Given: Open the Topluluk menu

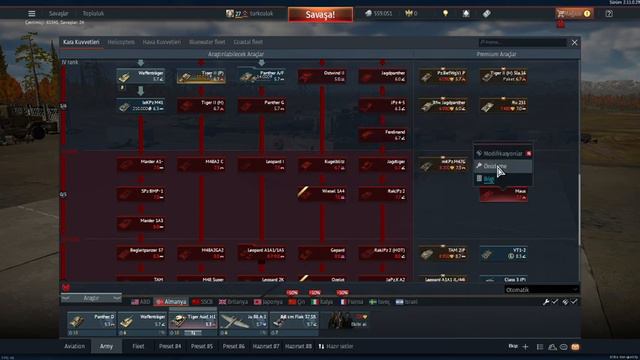Looking at the screenshot, I should click(x=93, y=13).
